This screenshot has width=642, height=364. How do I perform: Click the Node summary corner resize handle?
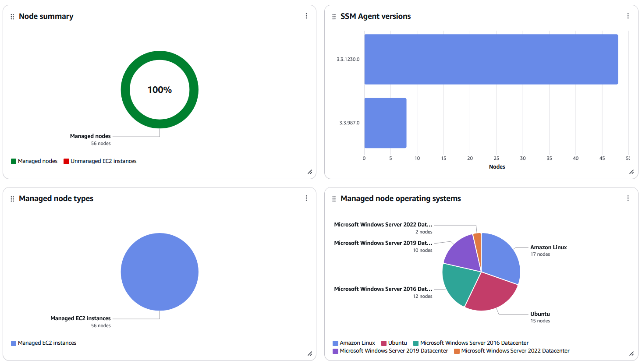coord(310,172)
